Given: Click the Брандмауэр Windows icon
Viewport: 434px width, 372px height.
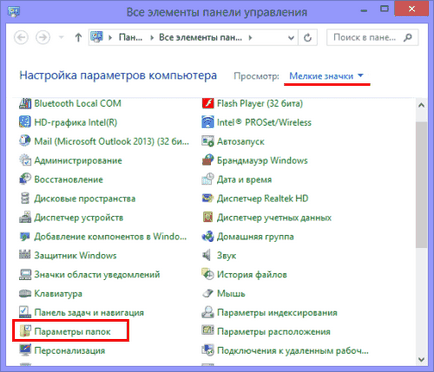Looking at the screenshot, I should (x=208, y=160).
